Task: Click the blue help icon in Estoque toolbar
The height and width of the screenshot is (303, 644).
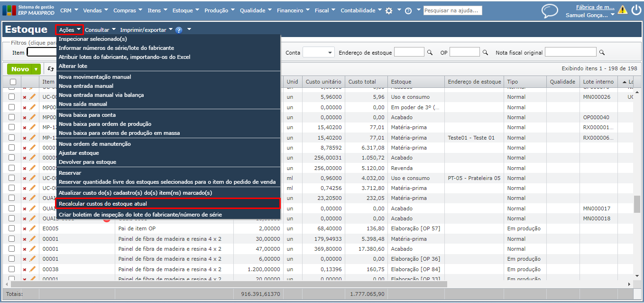Action: point(179,30)
